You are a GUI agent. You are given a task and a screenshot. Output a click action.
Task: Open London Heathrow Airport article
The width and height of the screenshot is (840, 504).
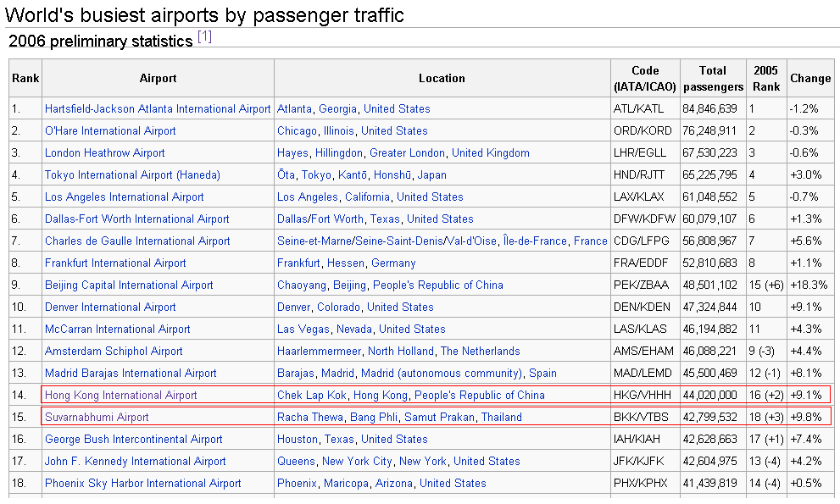(x=105, y=153)
